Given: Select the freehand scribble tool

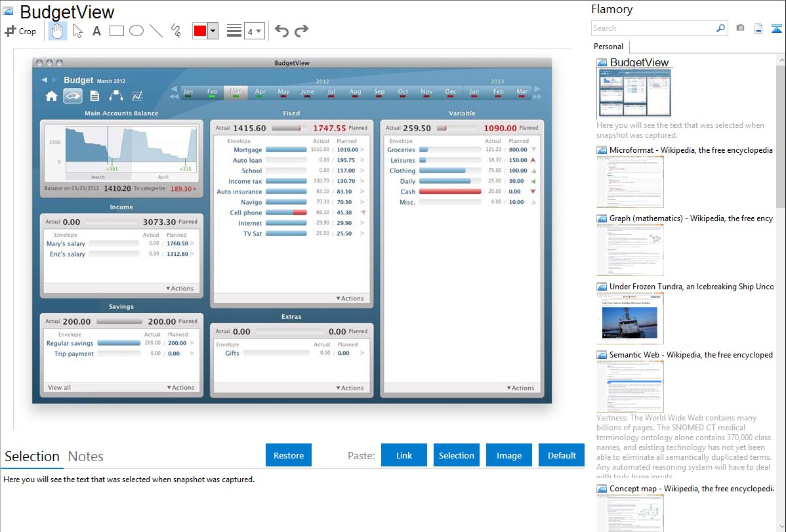Looking at the screenshot, I should 176,31.
